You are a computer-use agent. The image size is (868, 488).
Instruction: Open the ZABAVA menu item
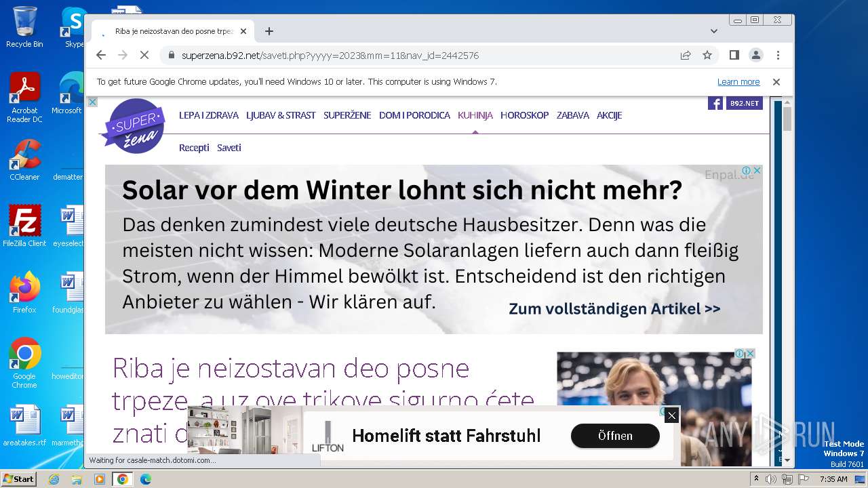pos(573,115)
